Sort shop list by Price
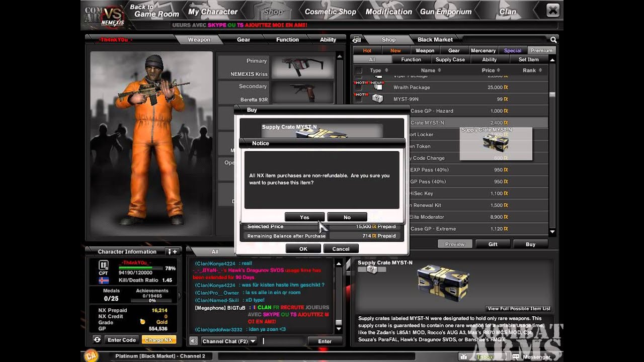 (x=491, y=70)
